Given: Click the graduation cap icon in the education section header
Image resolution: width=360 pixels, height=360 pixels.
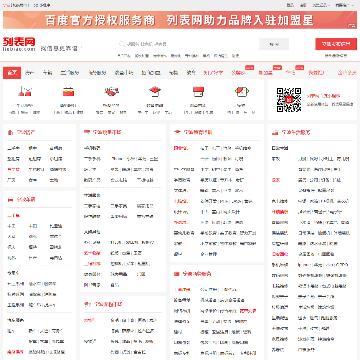Looking at the screenshot, I should pos(177,132).
